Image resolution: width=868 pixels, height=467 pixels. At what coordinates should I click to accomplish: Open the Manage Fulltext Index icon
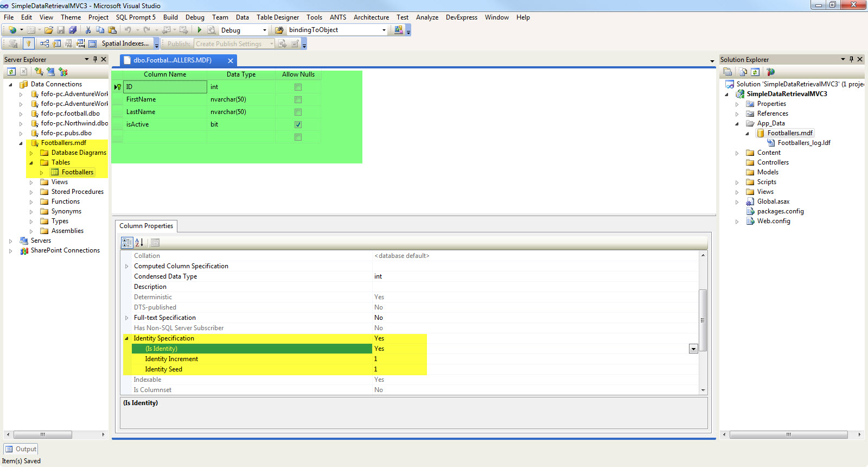(68, 43)
